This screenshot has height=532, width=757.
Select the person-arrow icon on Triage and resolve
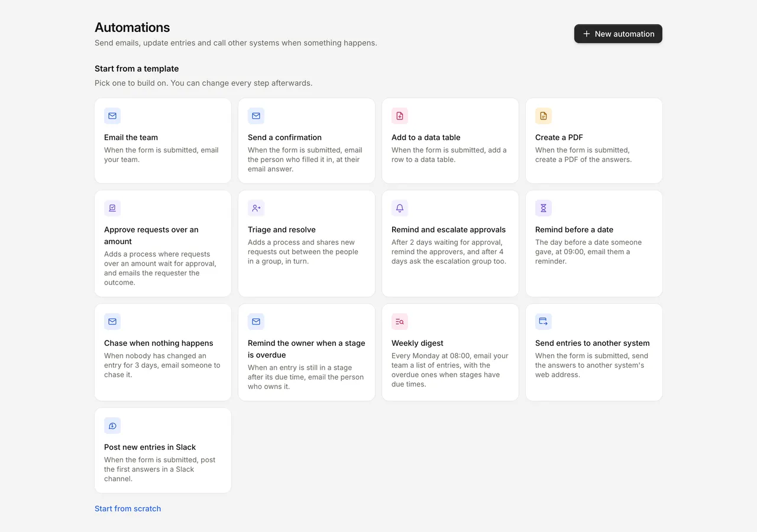tap(256, 208)
